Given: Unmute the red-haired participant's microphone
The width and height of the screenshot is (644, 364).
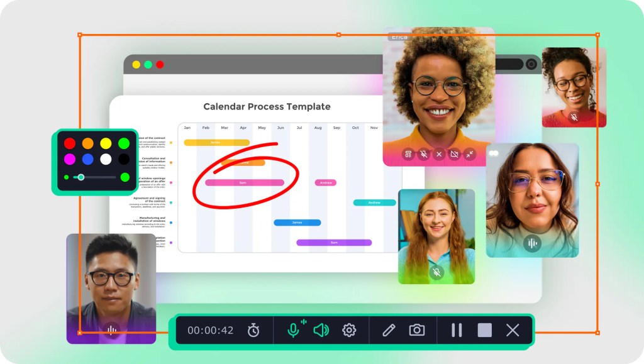Looking at the screenshot, I should (436, 272).
